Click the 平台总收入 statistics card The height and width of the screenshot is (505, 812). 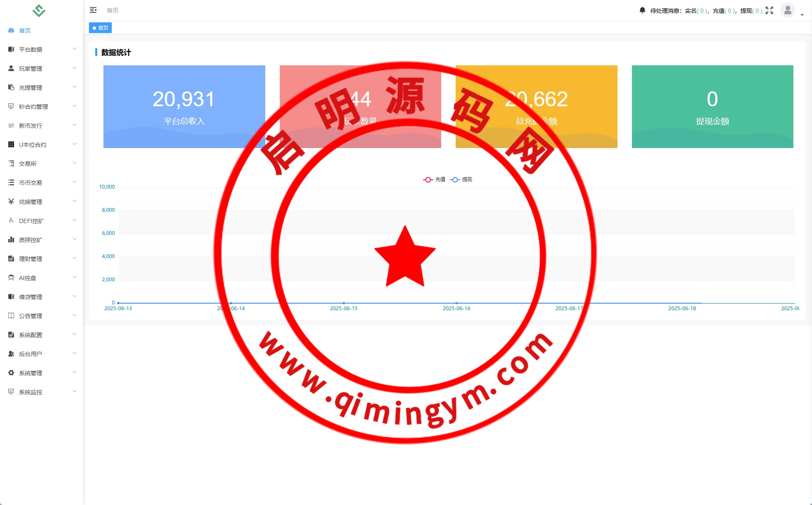(184, 107)
